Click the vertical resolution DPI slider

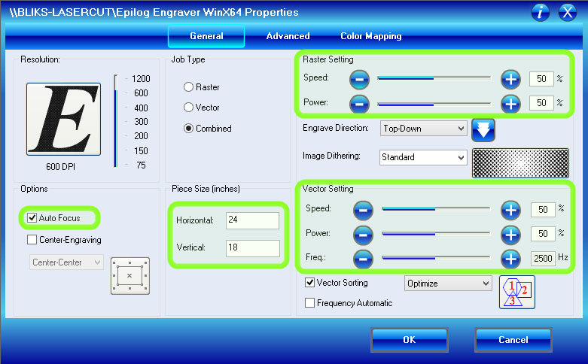pyautogui.click(x=116, y=121)
